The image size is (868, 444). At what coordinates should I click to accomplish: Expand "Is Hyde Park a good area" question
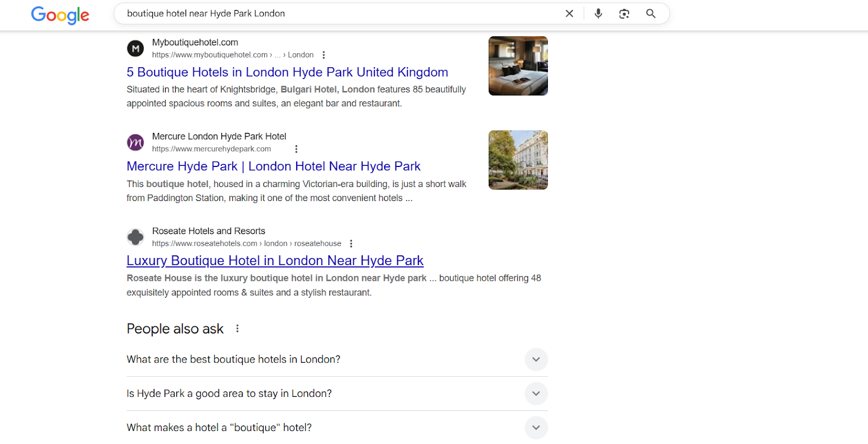tap(535, 394)
